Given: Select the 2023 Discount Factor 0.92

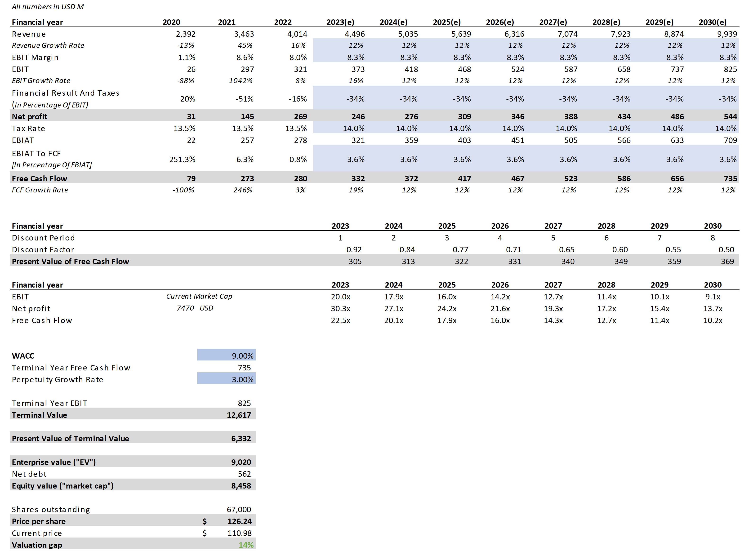Looking at the screenshot, I should tap(354, 249).
